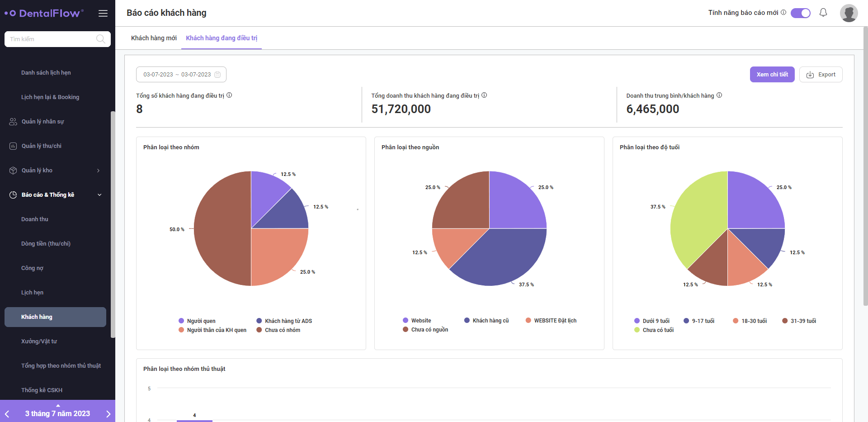Toggle Khách hàng cũ legend item
This screenshot has width=868, height=422.
pos(486,321)
